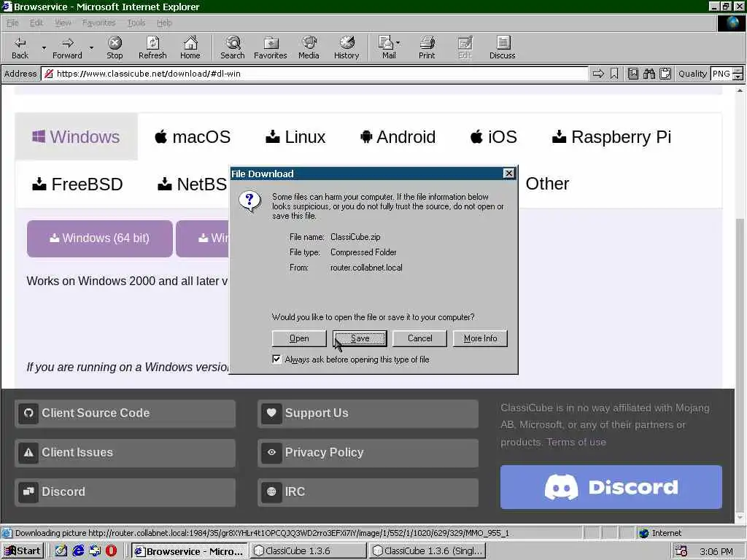Toggle Always ask before opening checkbox

pos(276,359)
